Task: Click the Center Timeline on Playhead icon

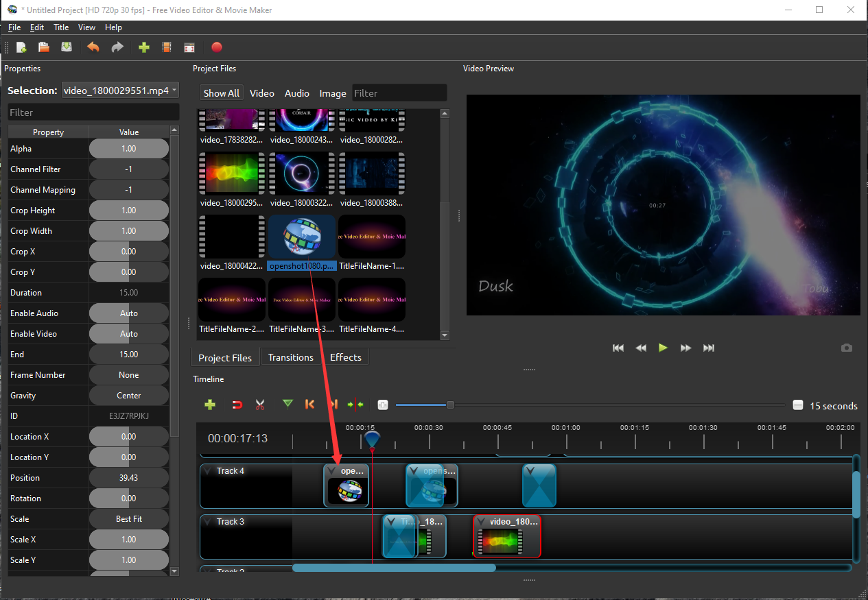Action: click(x=355, y=405)
